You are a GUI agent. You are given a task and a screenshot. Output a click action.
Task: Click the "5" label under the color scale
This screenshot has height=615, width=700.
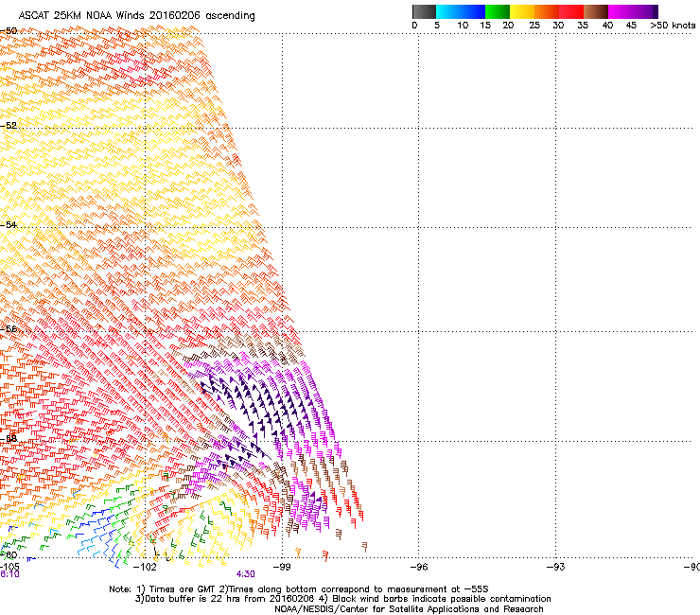coord(437,26)
